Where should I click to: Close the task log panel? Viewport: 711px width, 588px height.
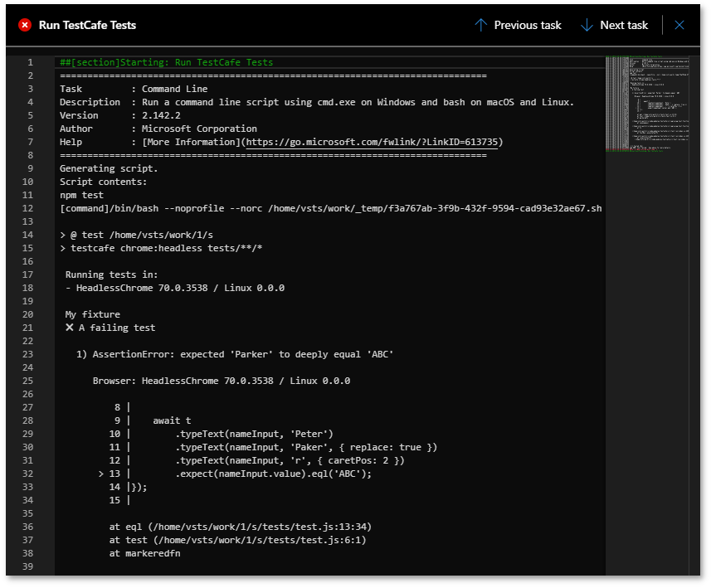point(679,25)
